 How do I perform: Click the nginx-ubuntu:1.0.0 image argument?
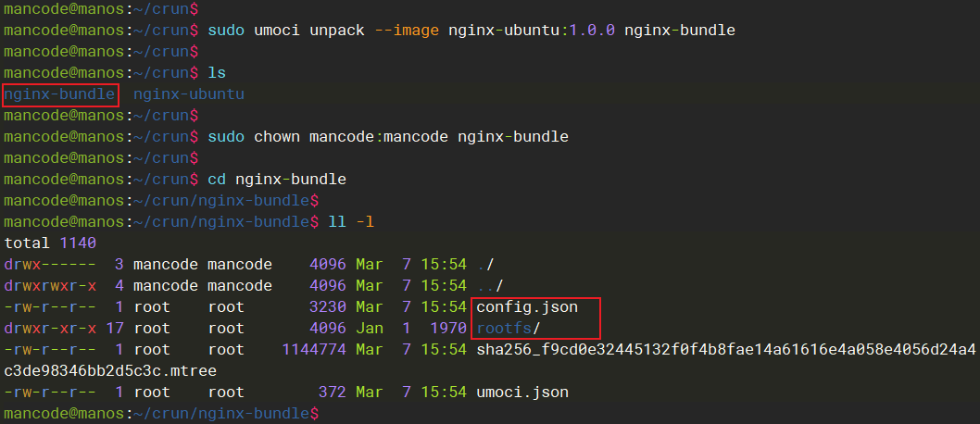[532, 30]
